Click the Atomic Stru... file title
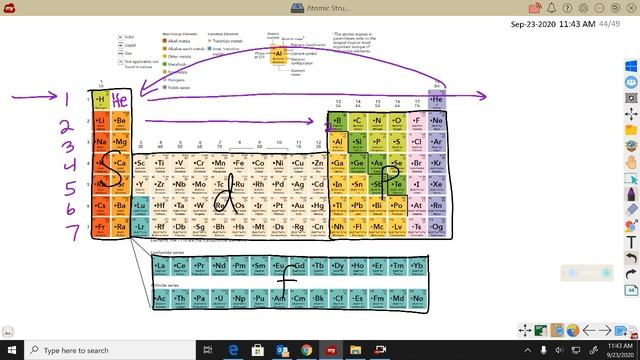This screenshot has height=360, width=640. [x=328, y=8]
